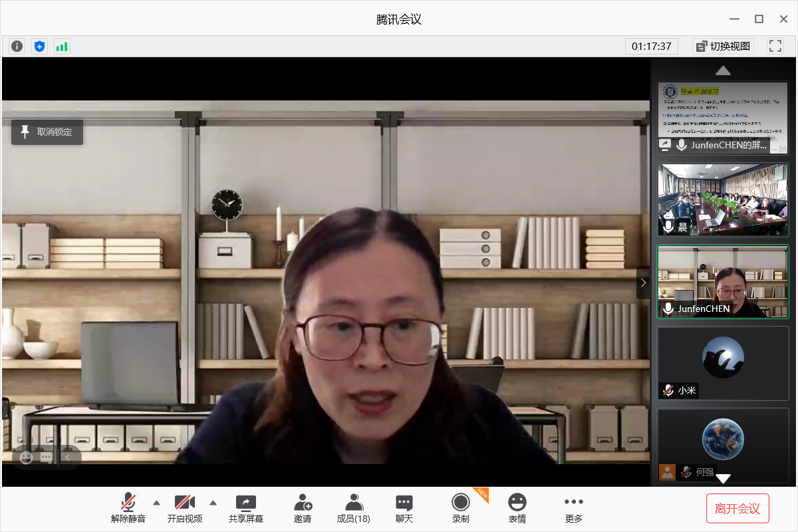Open the 聊天 chat panel

coord(404,509)
